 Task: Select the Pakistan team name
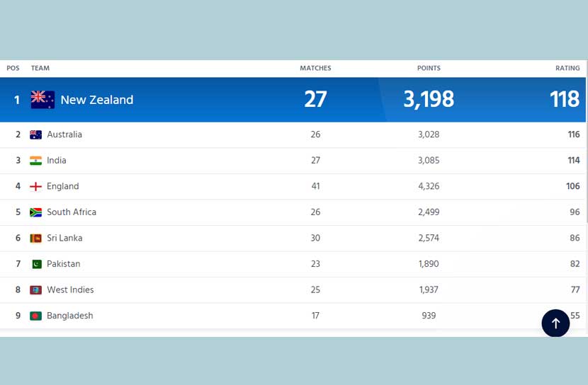pyautogui.click(x=63, y=264)
